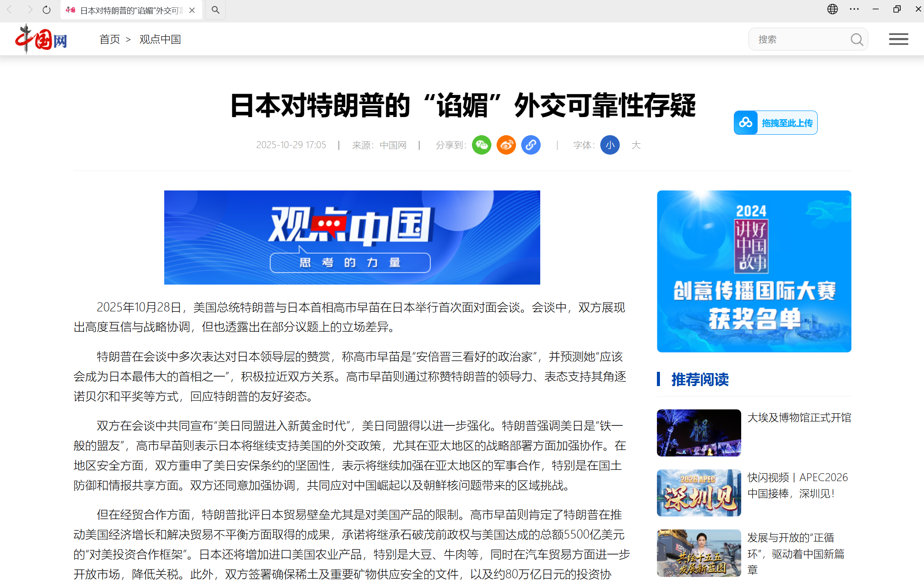Navigate back with browser back arrow
The width and height of the screenshot is (924, 583).
[9, 10]
